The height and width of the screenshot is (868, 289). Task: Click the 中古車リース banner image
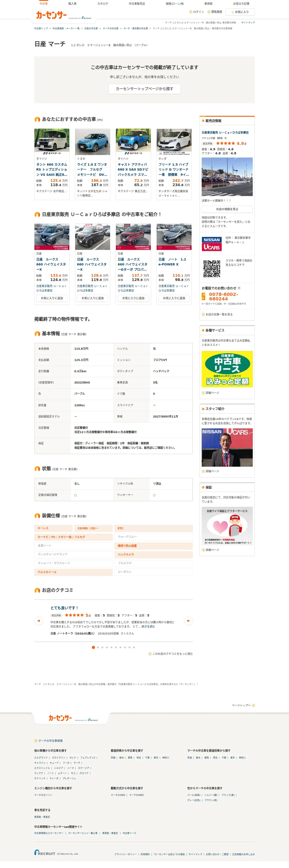pyautogui.click(x=227, y=369)
